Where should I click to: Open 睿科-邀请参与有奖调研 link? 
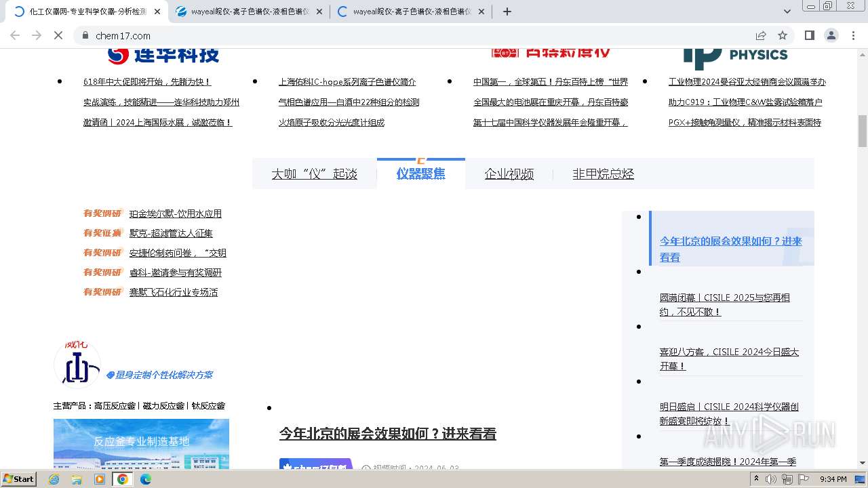tap(176, 272)
